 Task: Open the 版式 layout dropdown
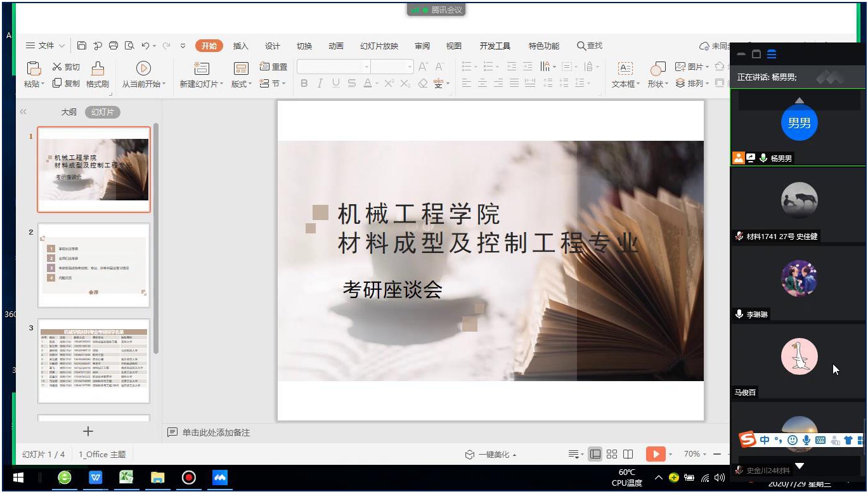(x=241, y=84)
